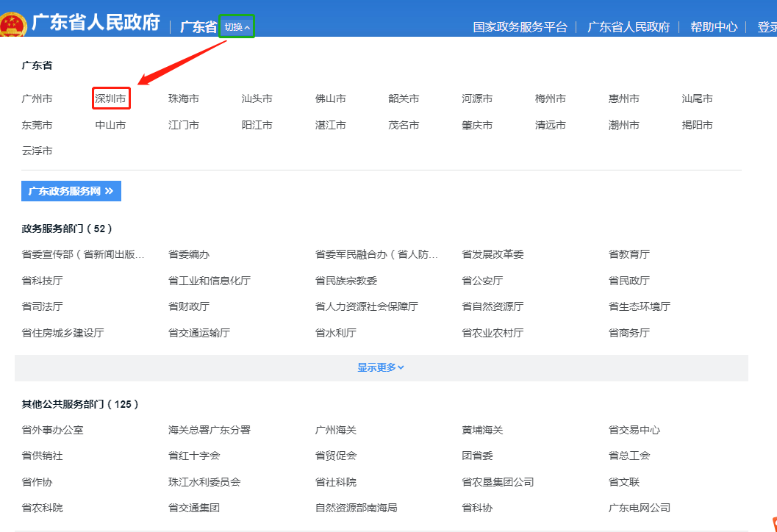Open 省公安厅 department link
The height and width of the screenshot is (532, 777).
tap(482, 281)
